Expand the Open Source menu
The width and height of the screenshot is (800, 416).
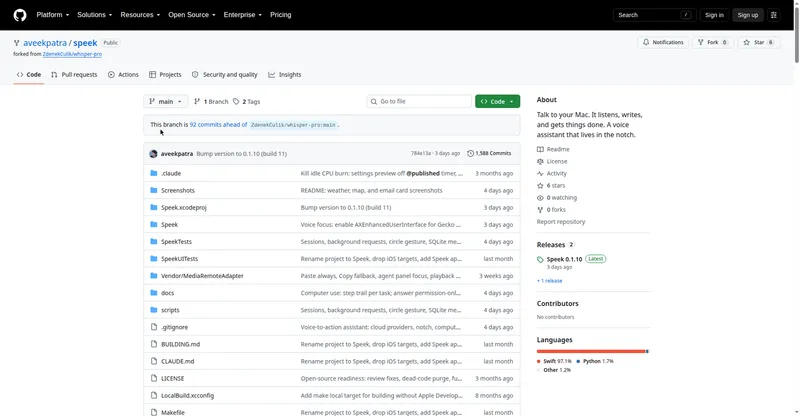pos(192,15)
